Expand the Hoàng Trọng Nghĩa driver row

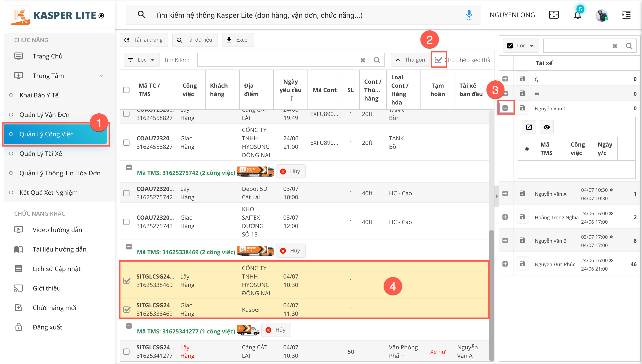[505, 217]
